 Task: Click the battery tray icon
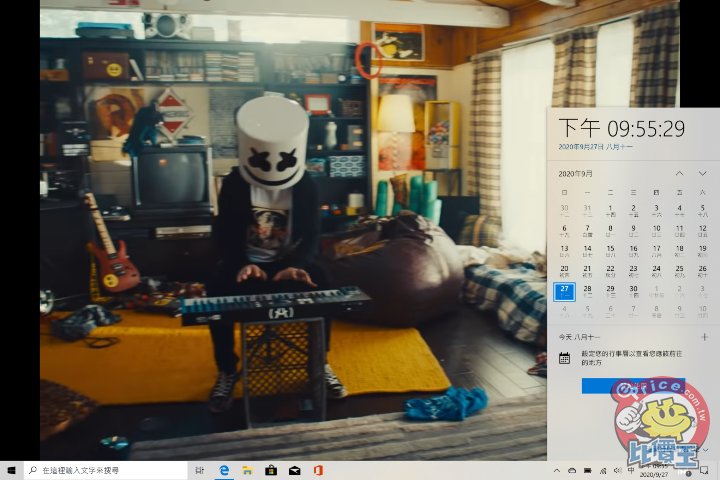click(588, 470)
